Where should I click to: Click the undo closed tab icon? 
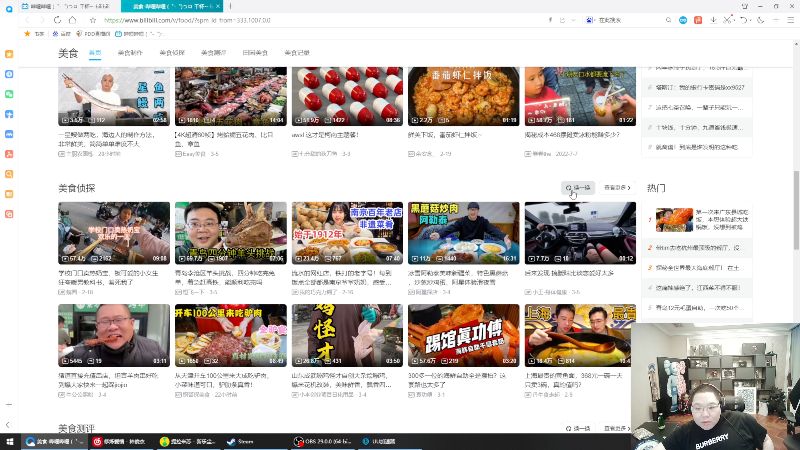click(744, 20)
